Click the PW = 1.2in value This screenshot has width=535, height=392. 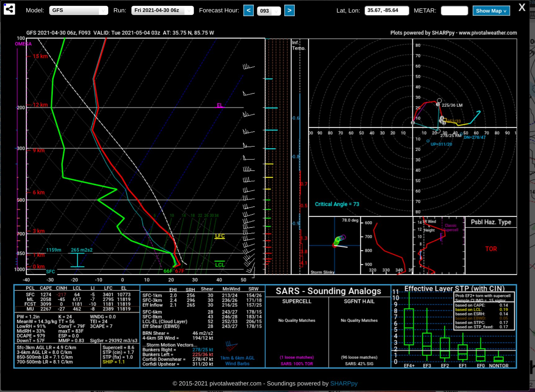(x=28, y=317)
